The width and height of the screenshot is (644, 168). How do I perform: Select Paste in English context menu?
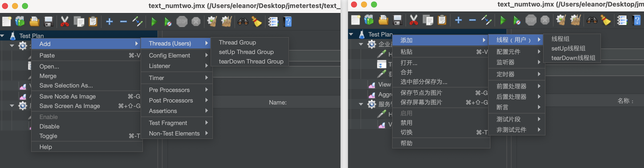[x=87, y=55]
